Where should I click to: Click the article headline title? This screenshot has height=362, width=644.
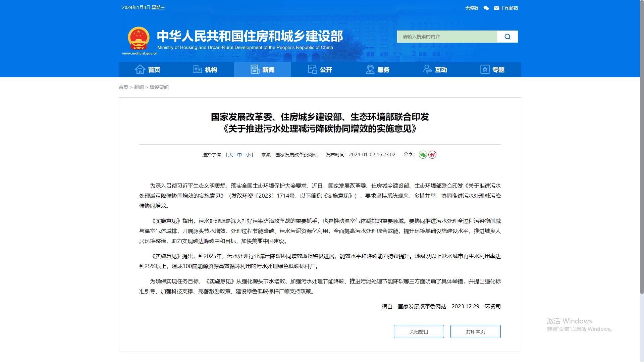point(320,123)
